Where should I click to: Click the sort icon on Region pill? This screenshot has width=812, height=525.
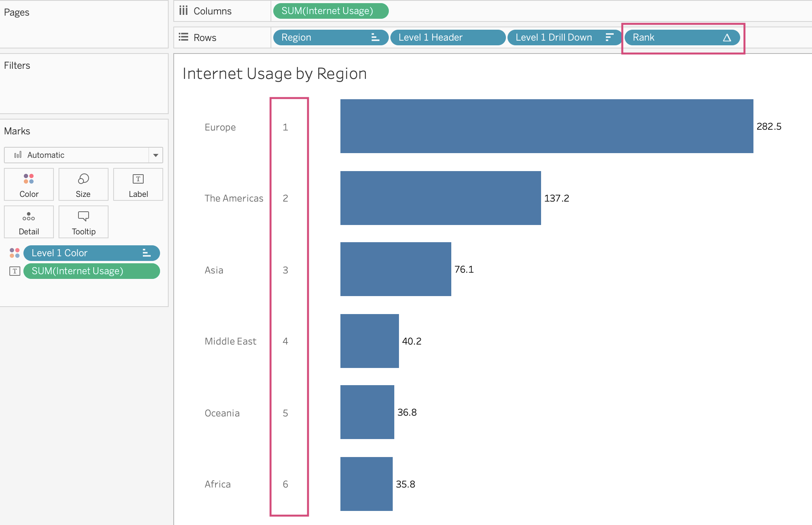pos(375,37)
